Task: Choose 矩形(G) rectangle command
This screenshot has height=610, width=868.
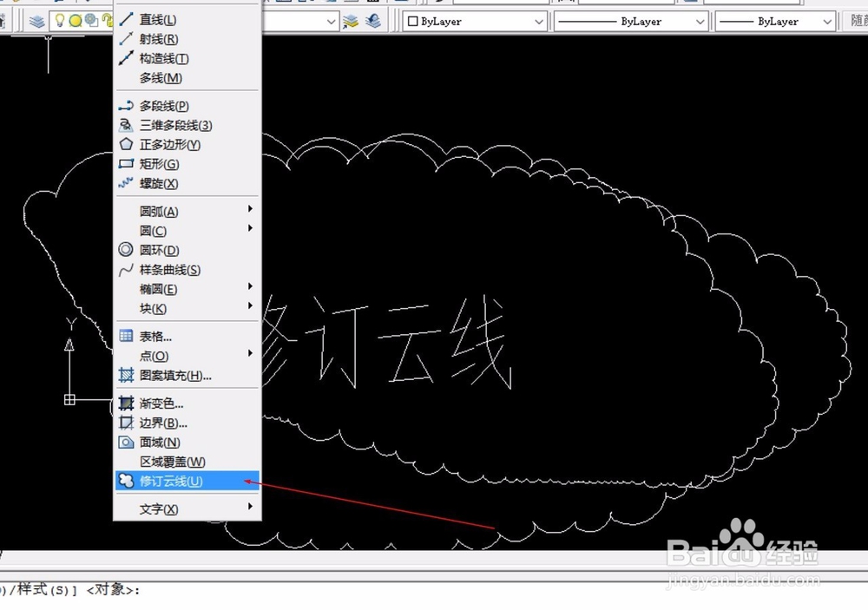Action: pyautogui.click(x=187, y=164)
